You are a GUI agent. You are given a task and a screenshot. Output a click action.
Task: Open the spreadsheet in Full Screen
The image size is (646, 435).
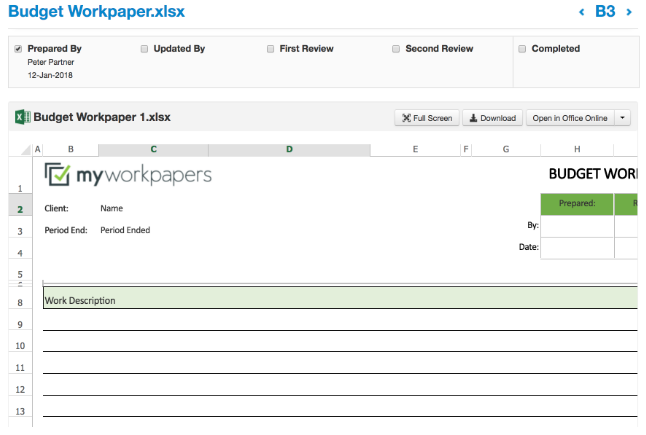coord(427,118)
